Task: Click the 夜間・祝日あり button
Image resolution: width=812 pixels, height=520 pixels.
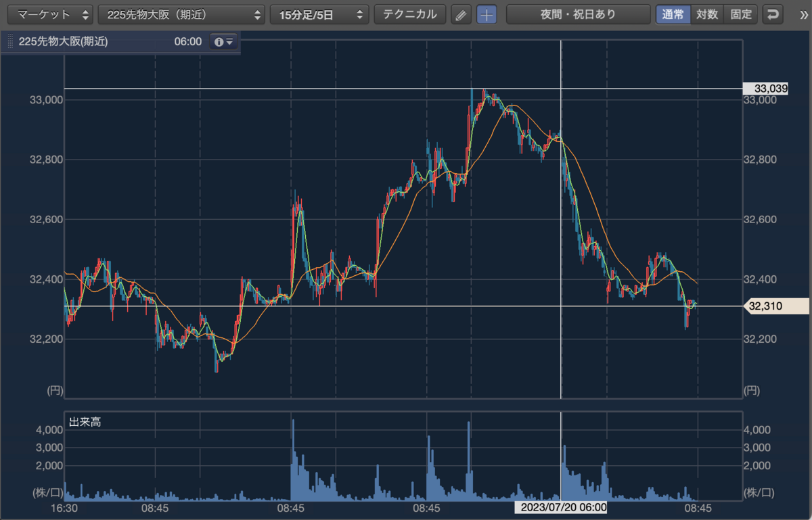Action: click(578, 14)
